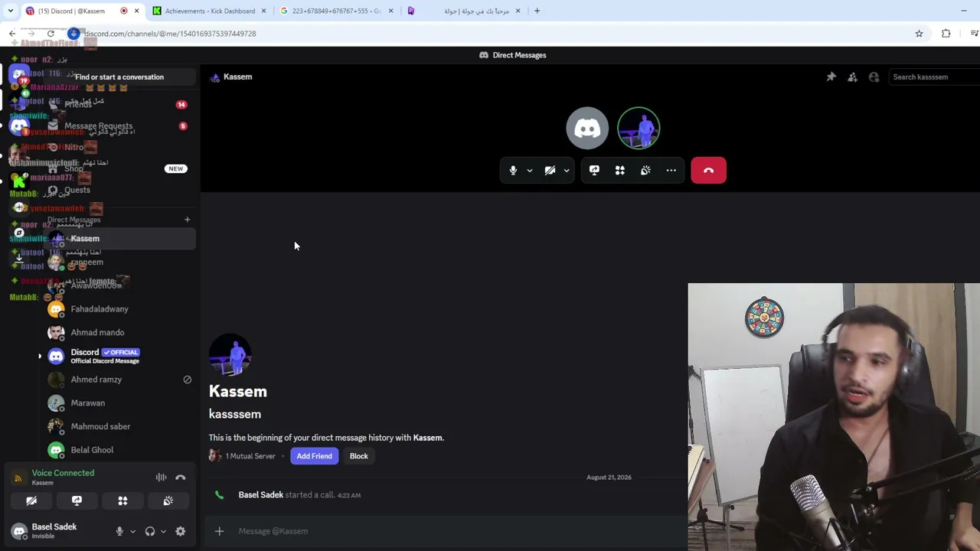Open the attachment plus button

point(219,531)
